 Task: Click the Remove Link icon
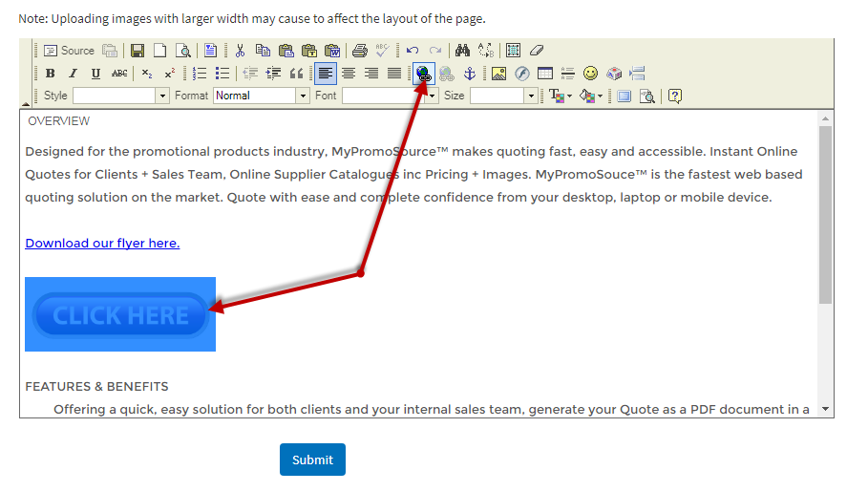coord(446,74)
